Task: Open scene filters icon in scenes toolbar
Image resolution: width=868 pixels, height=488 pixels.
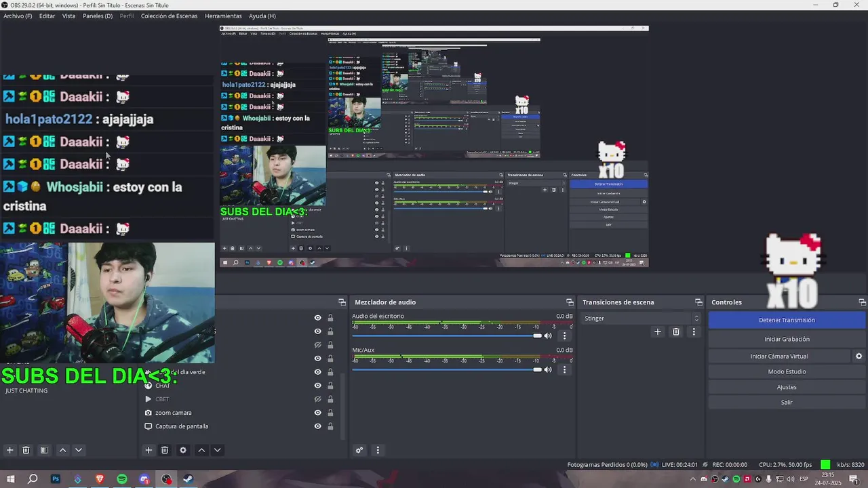Action: pyautogui.click(x=44, y=450)
